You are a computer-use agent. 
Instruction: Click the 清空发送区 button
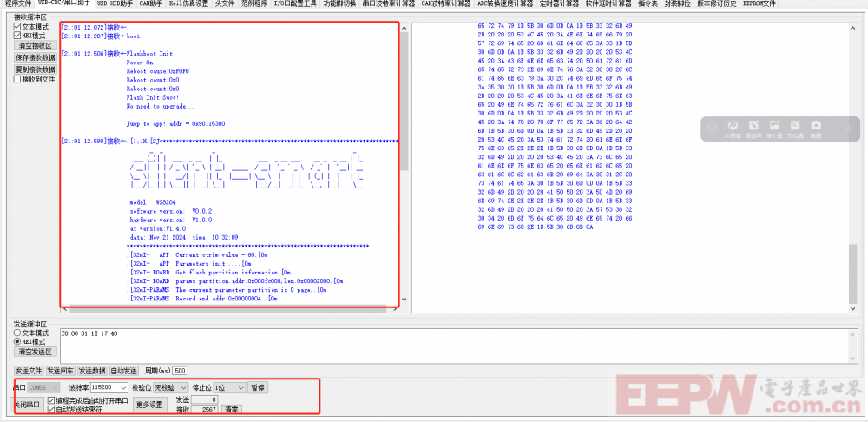click(35, 352)
